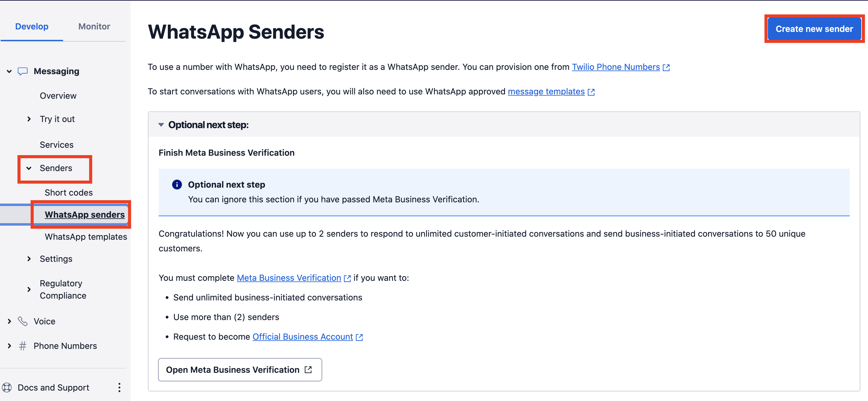
Task: Follow the Official Business Account link
Action: pyautogui.click(x=303, y=337)
